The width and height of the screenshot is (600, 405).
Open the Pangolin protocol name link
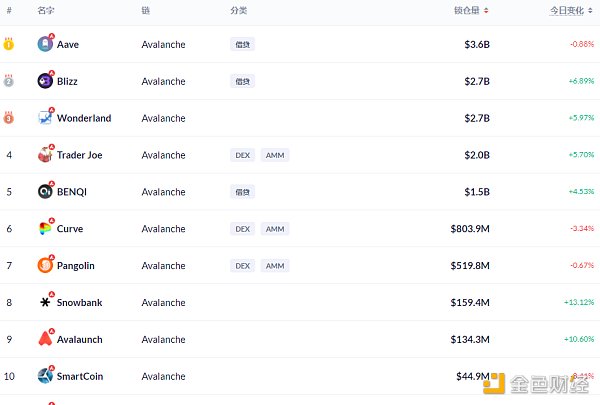(75, 266)
